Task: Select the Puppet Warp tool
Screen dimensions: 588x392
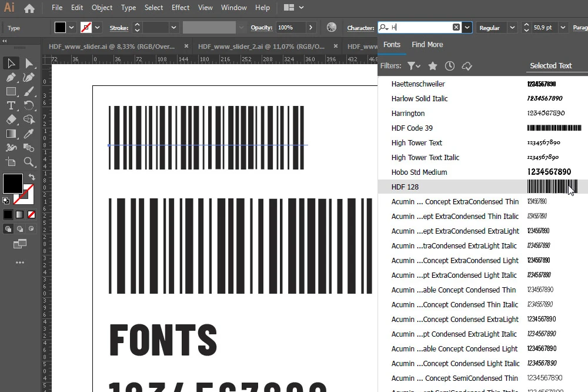Action: 11,148
